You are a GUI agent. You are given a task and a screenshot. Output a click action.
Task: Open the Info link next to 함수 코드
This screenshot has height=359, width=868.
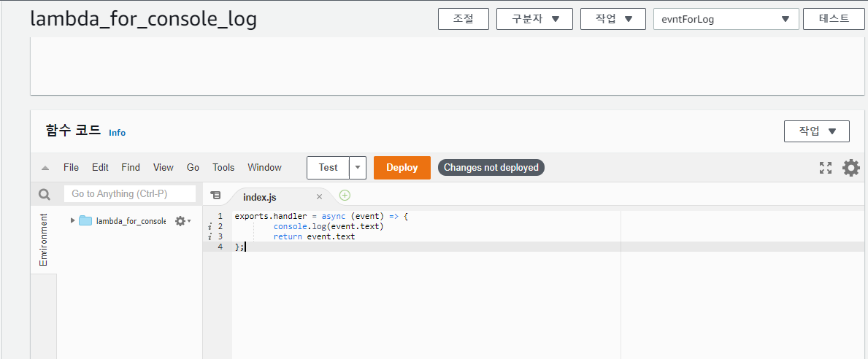coord(117,133)
